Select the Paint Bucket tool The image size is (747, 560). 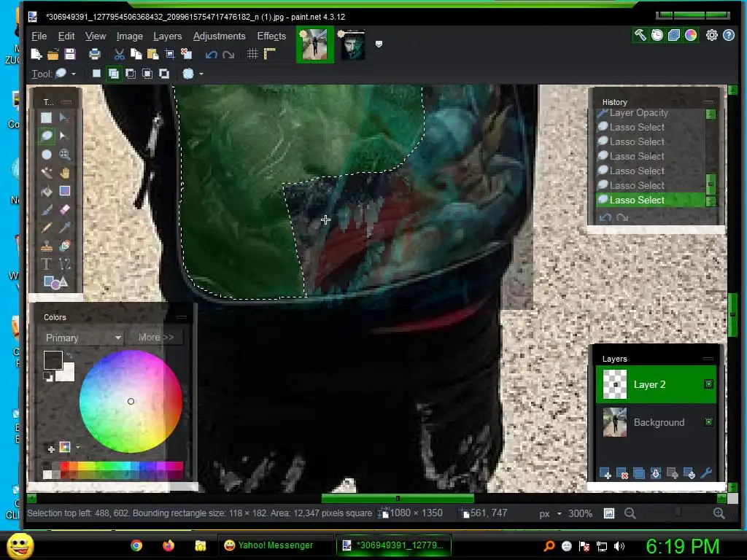coord(46,191)
